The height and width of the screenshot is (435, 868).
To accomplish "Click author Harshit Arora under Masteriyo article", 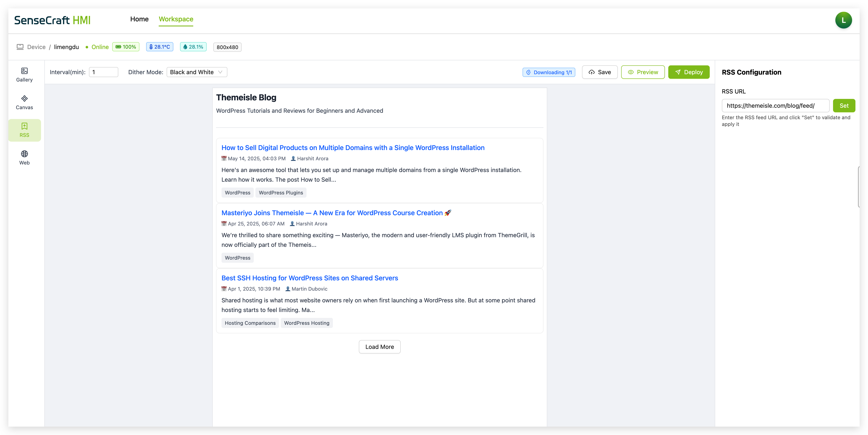I will coord(311,224).
